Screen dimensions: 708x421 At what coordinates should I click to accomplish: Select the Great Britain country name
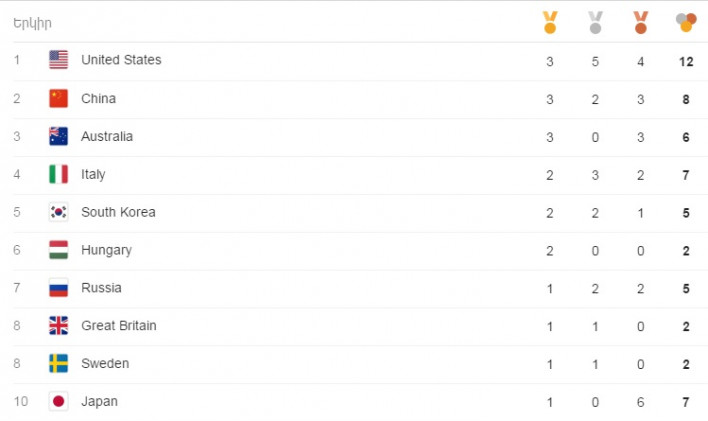pyautogui.click(x=119, y=326)
